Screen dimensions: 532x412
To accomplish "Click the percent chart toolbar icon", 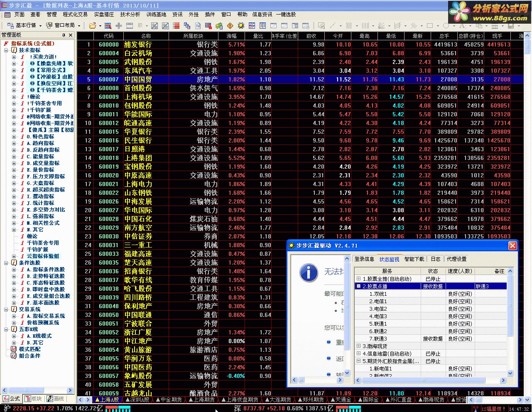I will (x=154, y=26).
